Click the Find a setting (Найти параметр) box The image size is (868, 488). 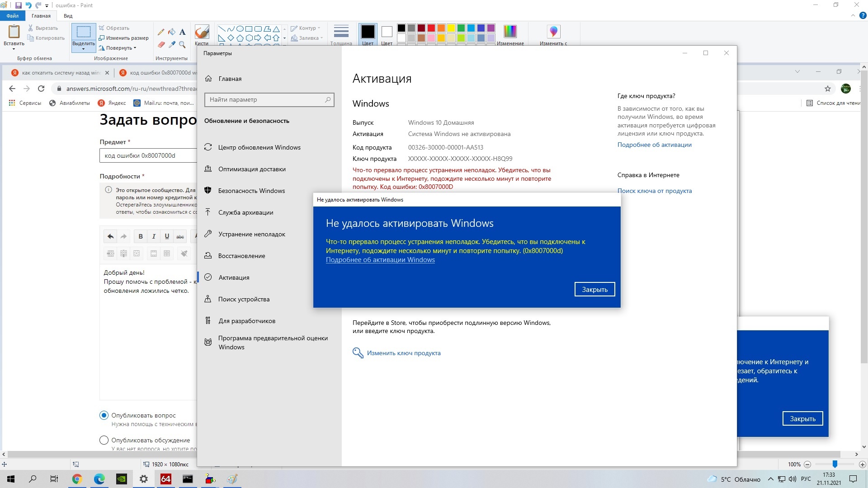click(x=269, y=99)
